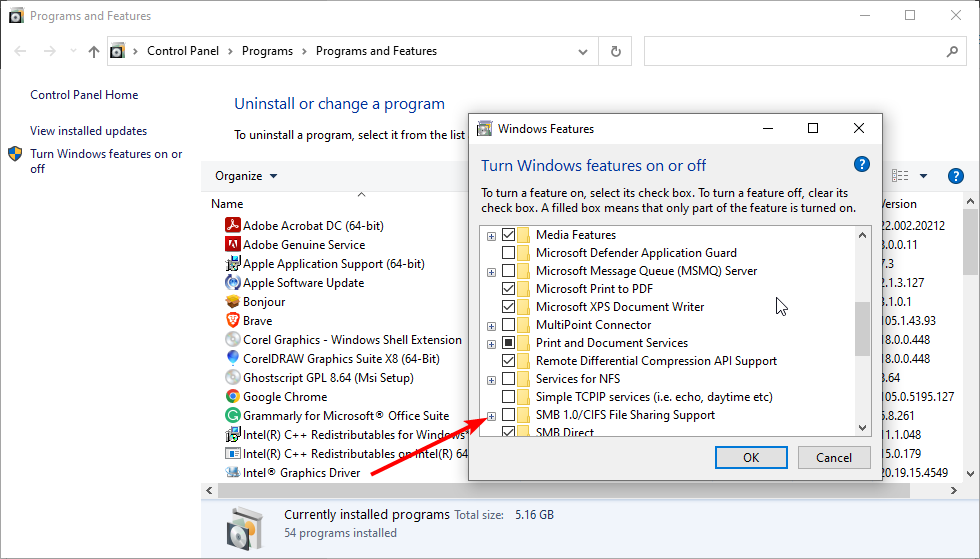Viewport: 980px width, 559px height.
Task: Click the Intel C++ Redistributables on Intel 64 icon
Action: point(232,453)
